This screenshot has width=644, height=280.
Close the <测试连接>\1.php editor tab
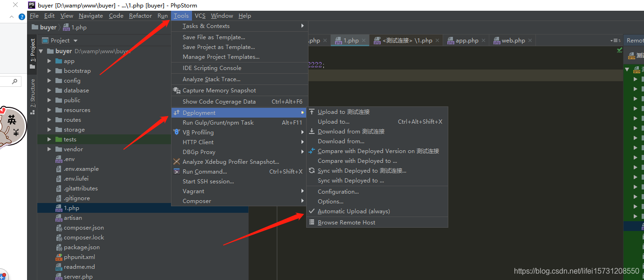tap(437, 41)
